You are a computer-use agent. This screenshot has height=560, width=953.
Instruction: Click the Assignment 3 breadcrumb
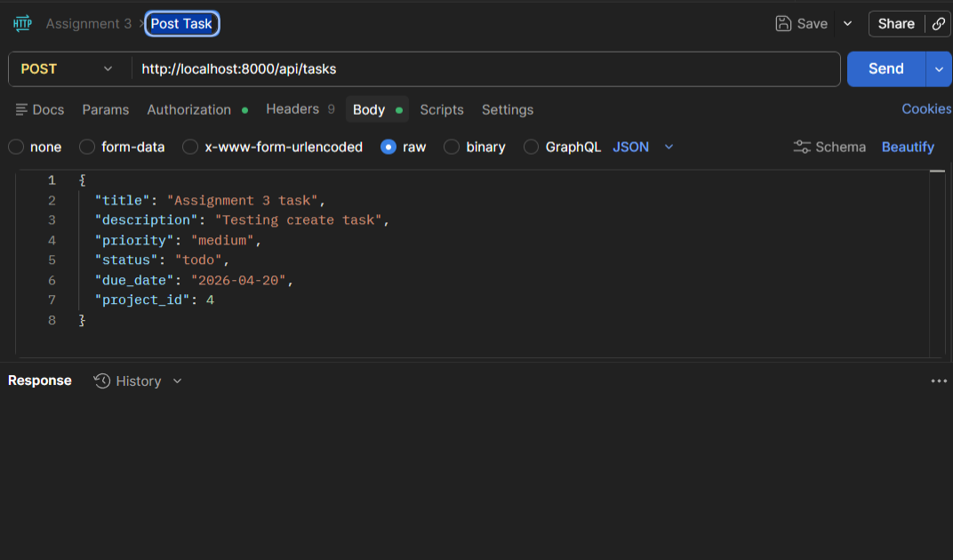tap(89, 24)
